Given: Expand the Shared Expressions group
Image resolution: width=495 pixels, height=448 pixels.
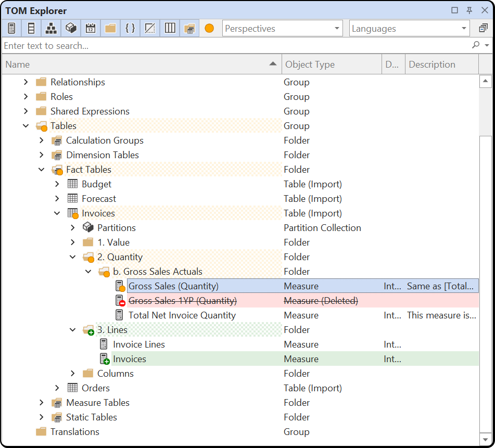Looking at the screenshot, I should 26,111.
